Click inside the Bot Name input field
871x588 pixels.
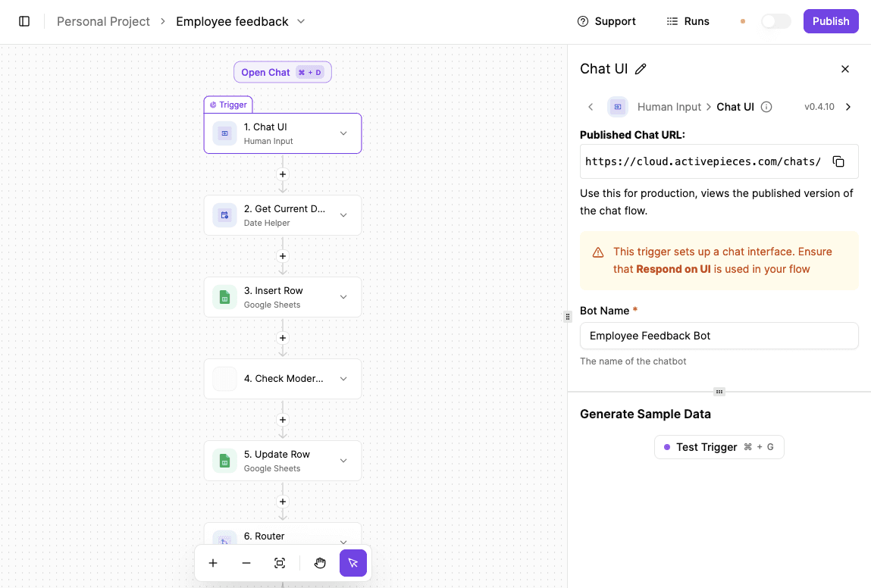(719, 335)
